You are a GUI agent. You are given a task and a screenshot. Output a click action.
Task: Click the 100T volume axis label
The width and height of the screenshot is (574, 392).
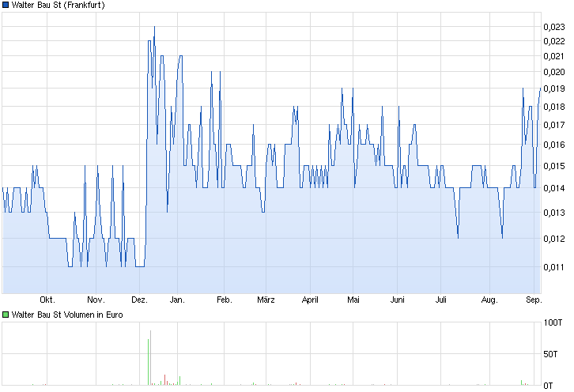click(553, 322)
